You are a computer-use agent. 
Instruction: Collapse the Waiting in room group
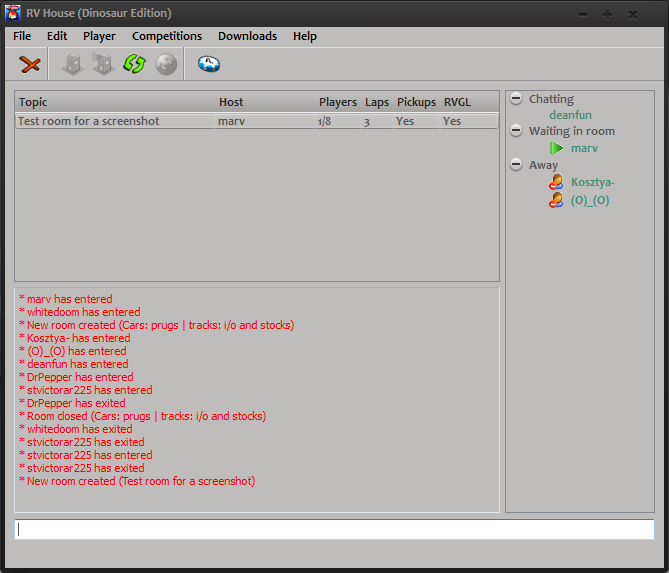[516, 131]
